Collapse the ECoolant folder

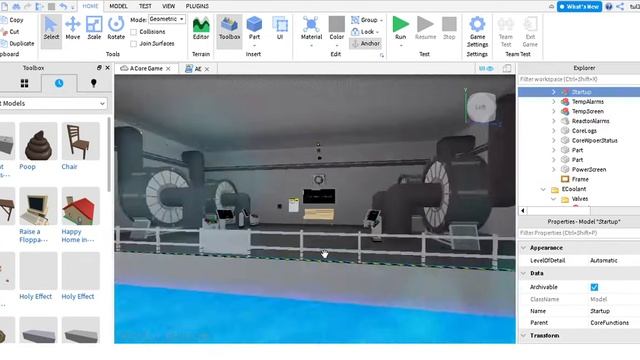(543, 189)
